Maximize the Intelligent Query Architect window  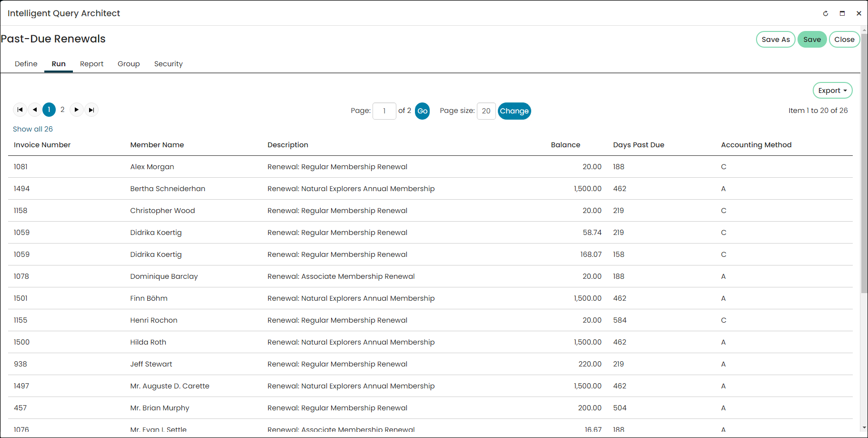point(842,13)
